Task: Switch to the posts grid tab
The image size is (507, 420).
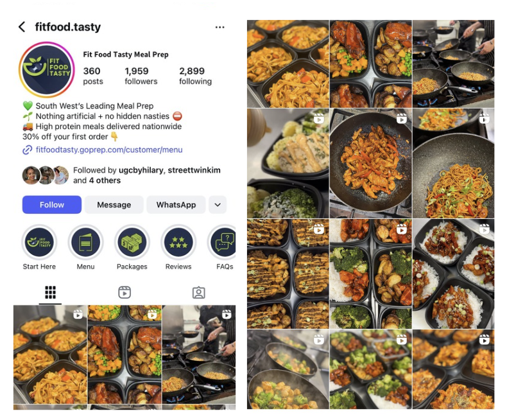Action: [50, 292]
